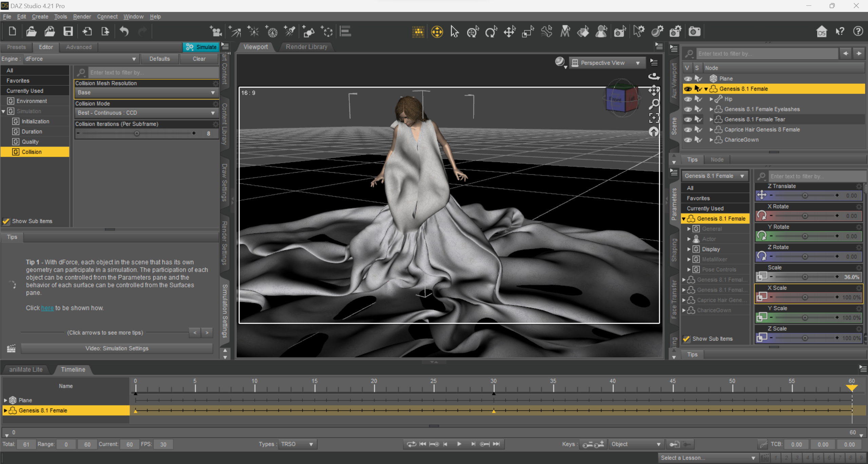This screenshot has height=464, width=868.
Task: Hide Caprice Hair Genesis 8 Female
Action: click(x=688, y=130)
